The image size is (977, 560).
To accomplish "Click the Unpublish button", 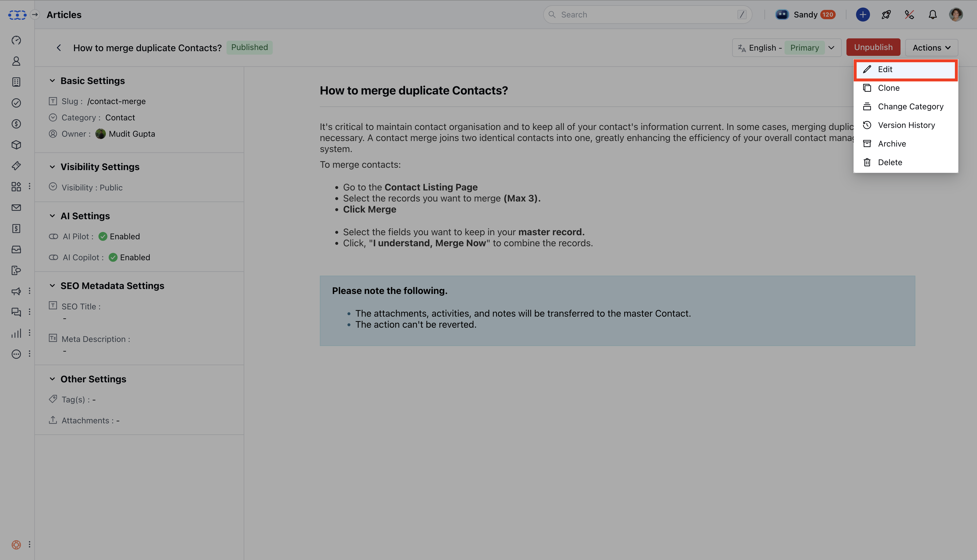I will coord(873,47).
